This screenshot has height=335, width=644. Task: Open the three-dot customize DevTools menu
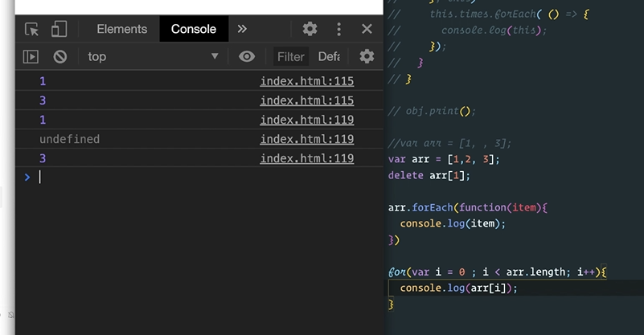[338, 29]
